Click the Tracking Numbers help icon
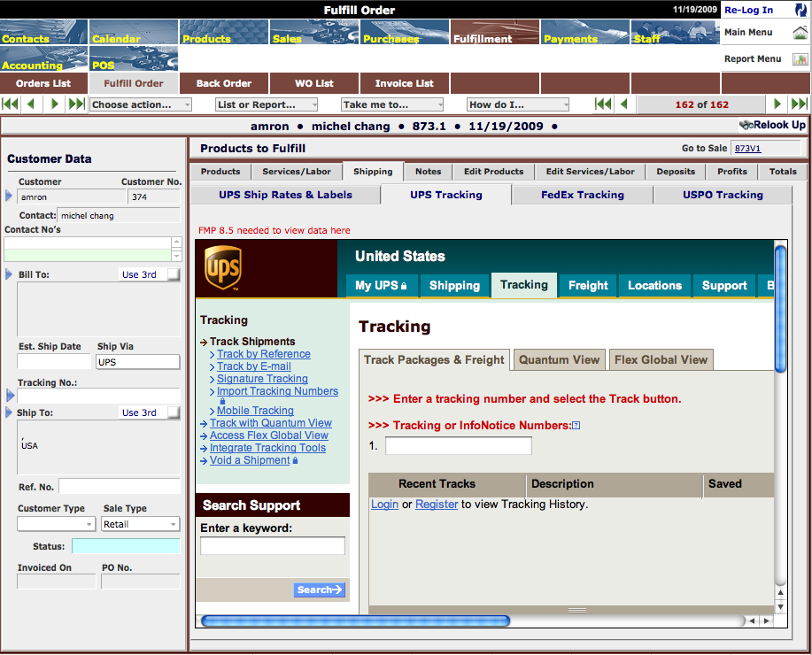This screenshot has height=655, width=812. (576, 426)
